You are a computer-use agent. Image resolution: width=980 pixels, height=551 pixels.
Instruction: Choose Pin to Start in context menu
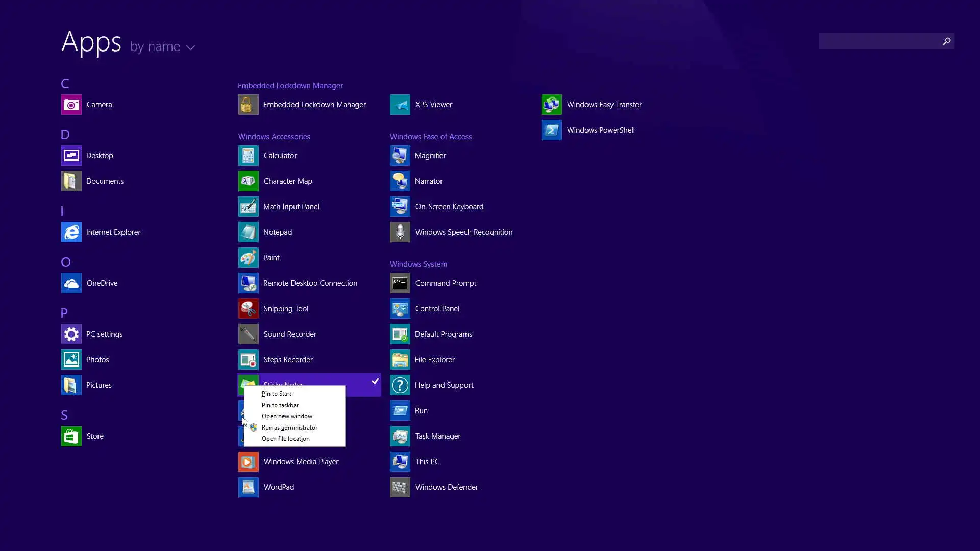click(277, 394)
